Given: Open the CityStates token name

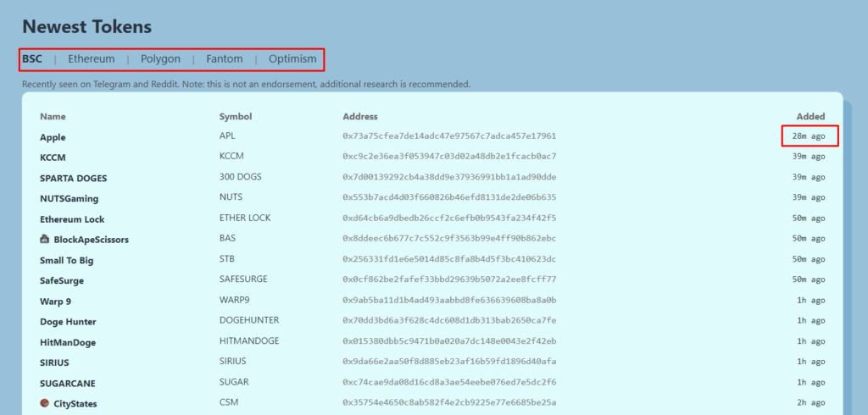Looking at the screenshot, I should click(75, 404).
